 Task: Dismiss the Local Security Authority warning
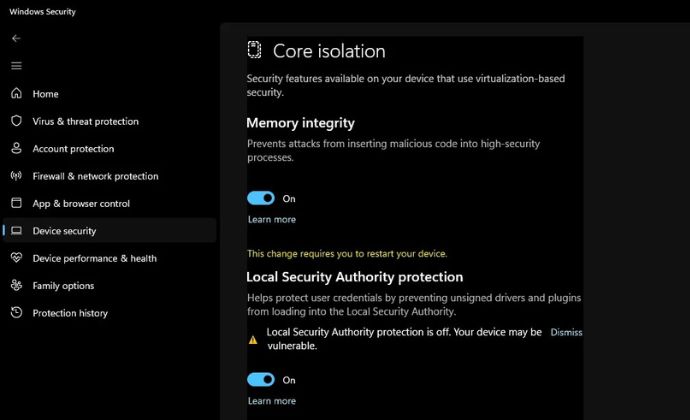(x=566, y=332)
